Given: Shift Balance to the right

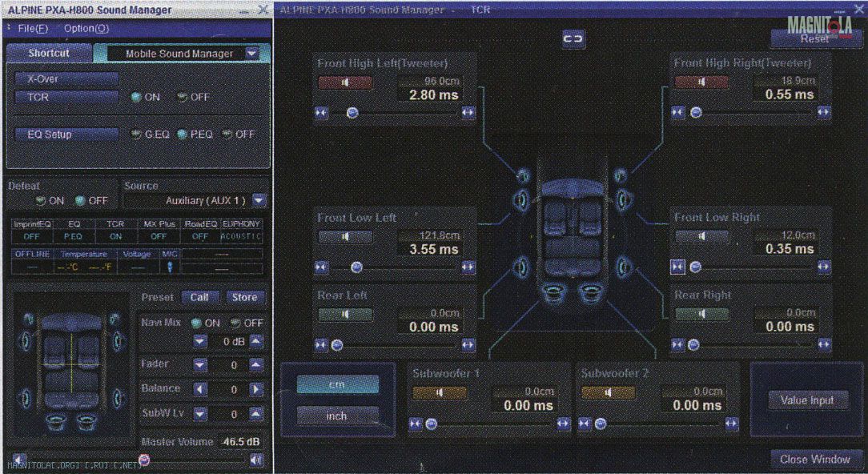Looking at the screenshot, I should 255,389.
